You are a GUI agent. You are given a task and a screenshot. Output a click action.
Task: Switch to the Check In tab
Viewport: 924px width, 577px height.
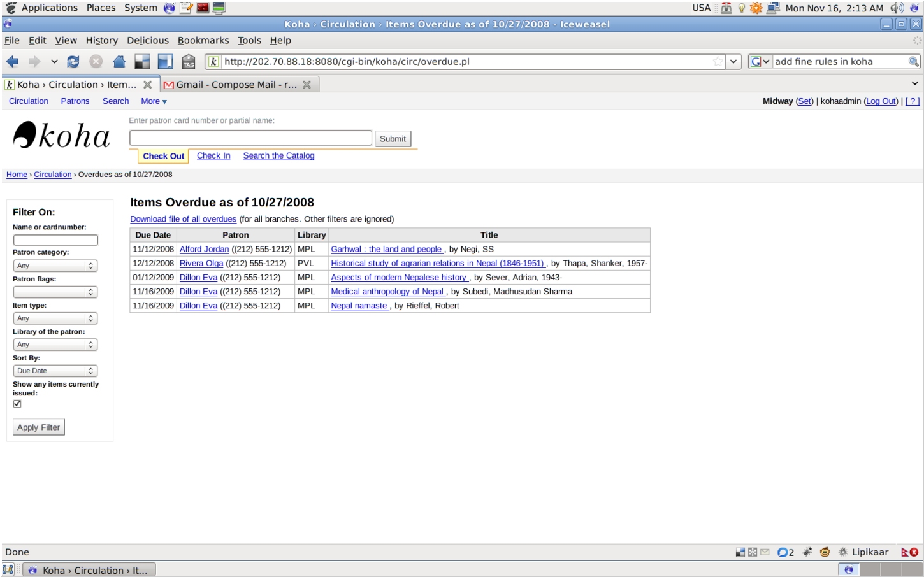pos(213,156)
